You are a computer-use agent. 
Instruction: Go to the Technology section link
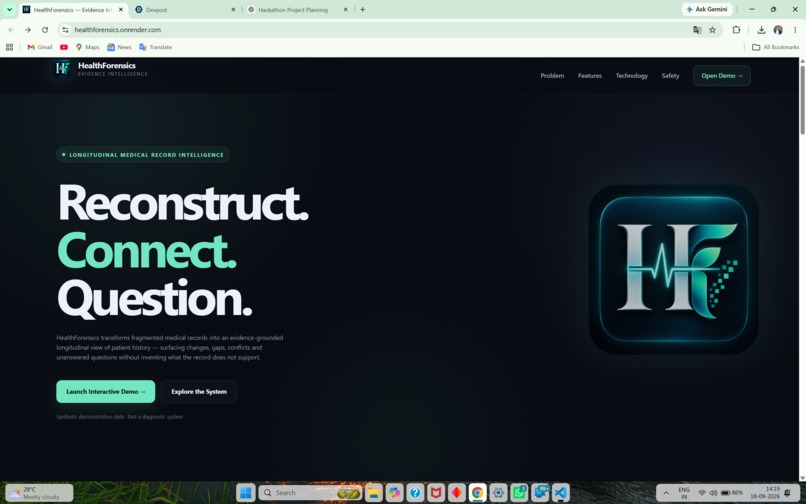coord(632,76)
